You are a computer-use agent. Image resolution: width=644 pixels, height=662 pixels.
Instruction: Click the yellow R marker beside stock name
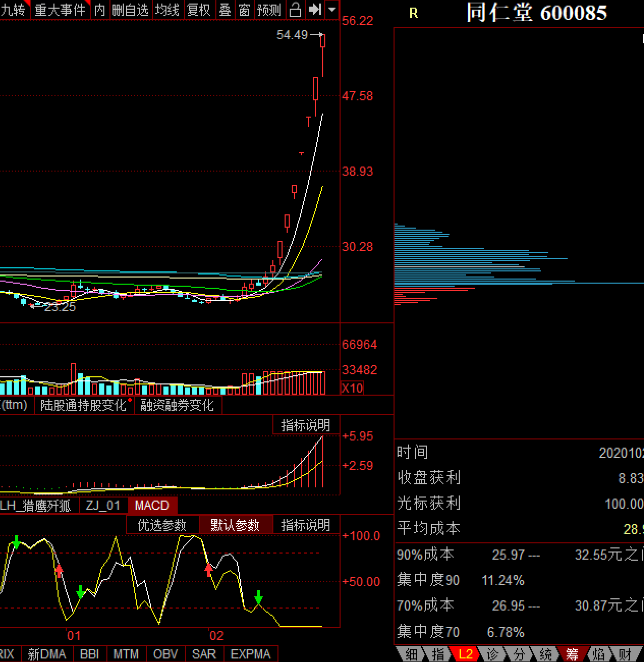coord(413,13)
